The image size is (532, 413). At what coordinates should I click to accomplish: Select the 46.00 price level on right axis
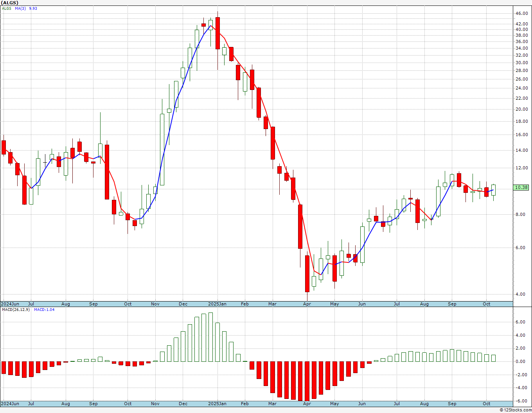[521, 13]
